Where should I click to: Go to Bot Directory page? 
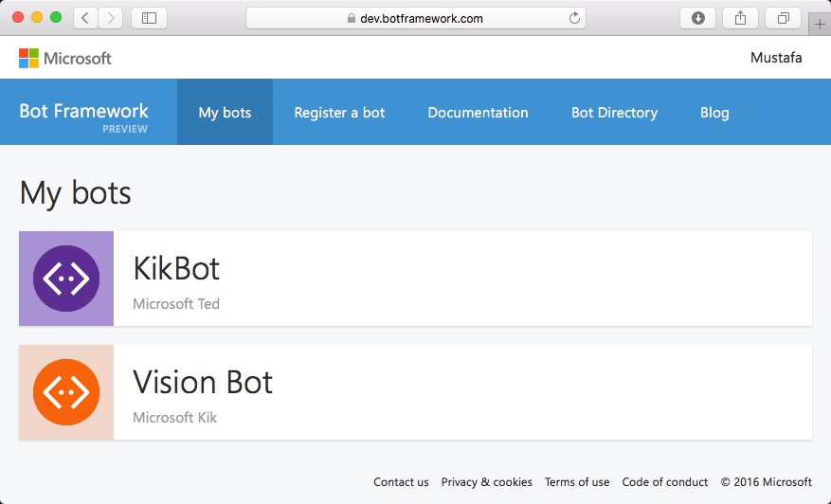tap(614, 113)
